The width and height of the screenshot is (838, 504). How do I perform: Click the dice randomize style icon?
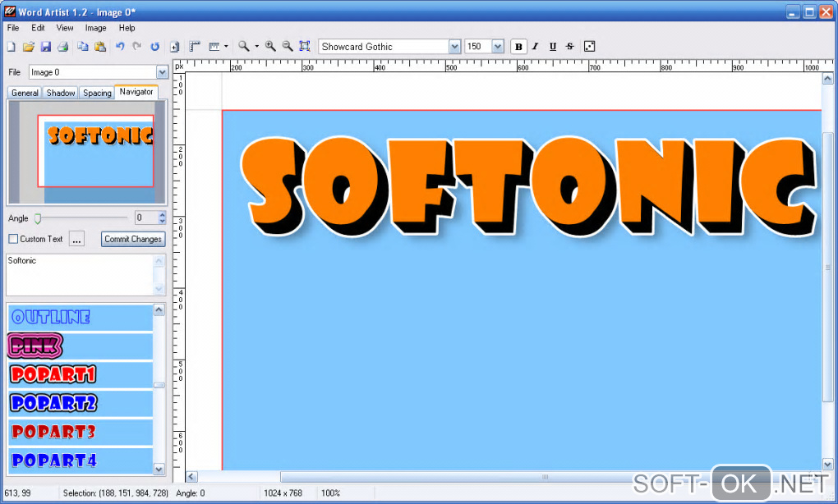pos(590,47)
